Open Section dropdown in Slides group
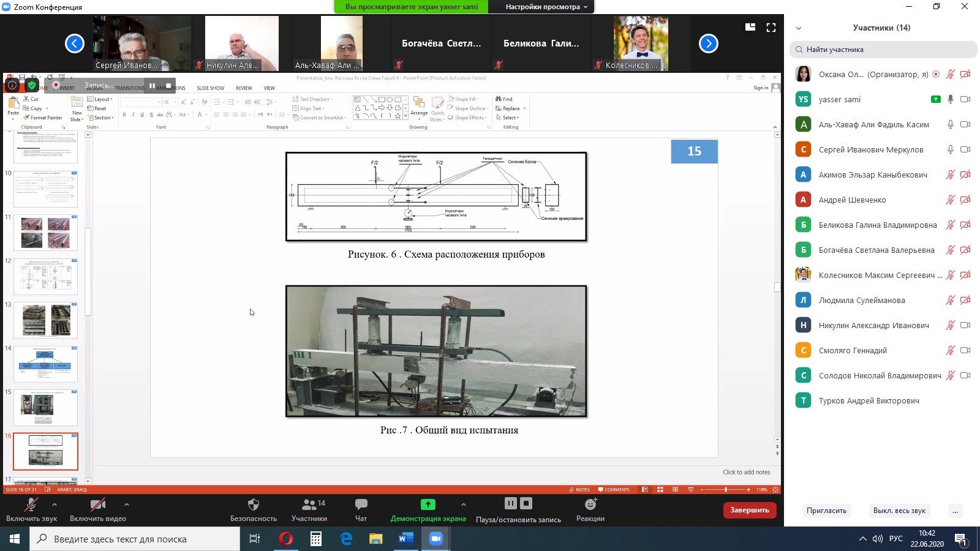 [101, 118]
